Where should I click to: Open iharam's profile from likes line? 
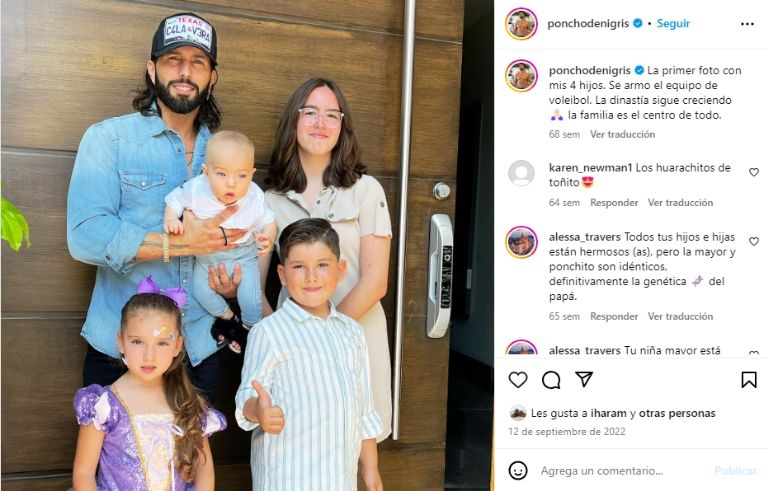608,413
